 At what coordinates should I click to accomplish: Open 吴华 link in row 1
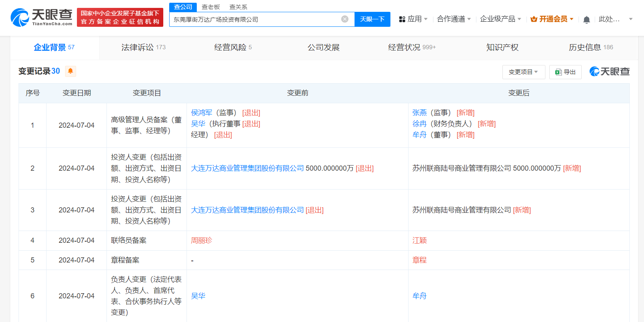[x=198, y=124]
